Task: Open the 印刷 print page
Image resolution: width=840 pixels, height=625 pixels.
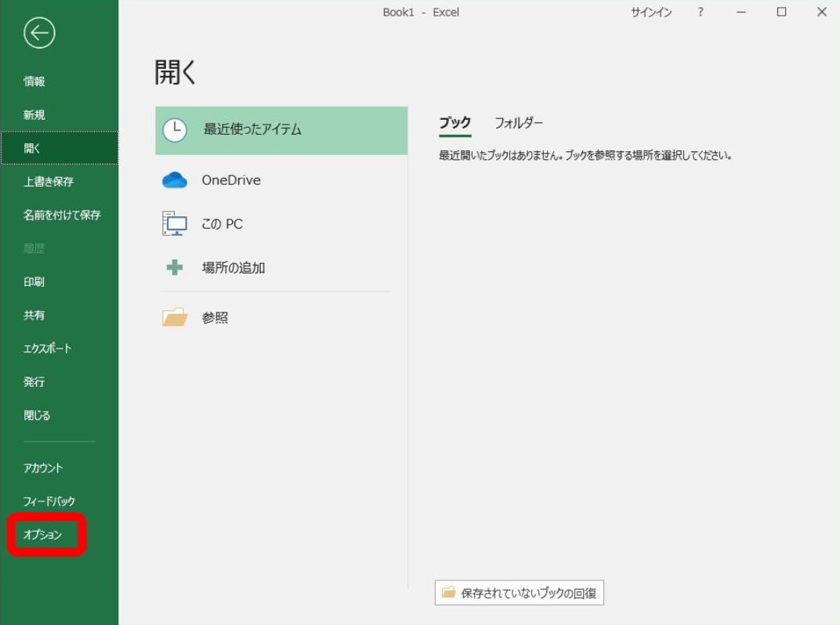Action: 34,281
